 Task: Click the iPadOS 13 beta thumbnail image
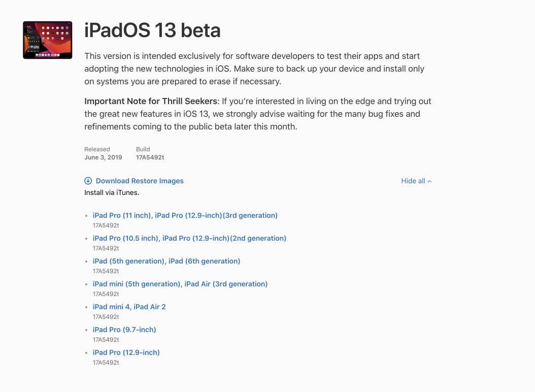click(47, 40)
